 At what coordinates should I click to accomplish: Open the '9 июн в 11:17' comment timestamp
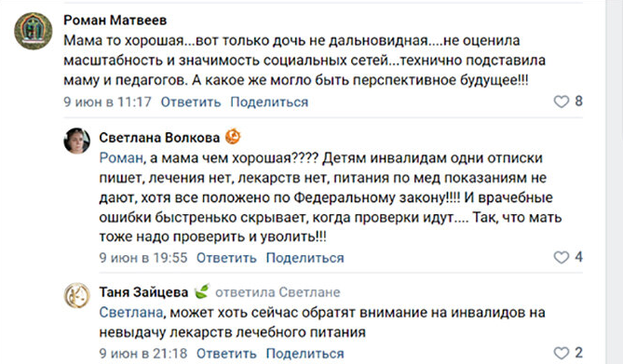point(108,102)
